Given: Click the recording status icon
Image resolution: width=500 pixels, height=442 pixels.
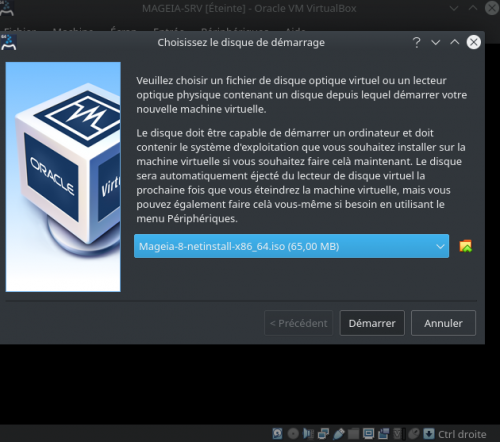Looking at the screenshot, I should click(x=383, y=434).
